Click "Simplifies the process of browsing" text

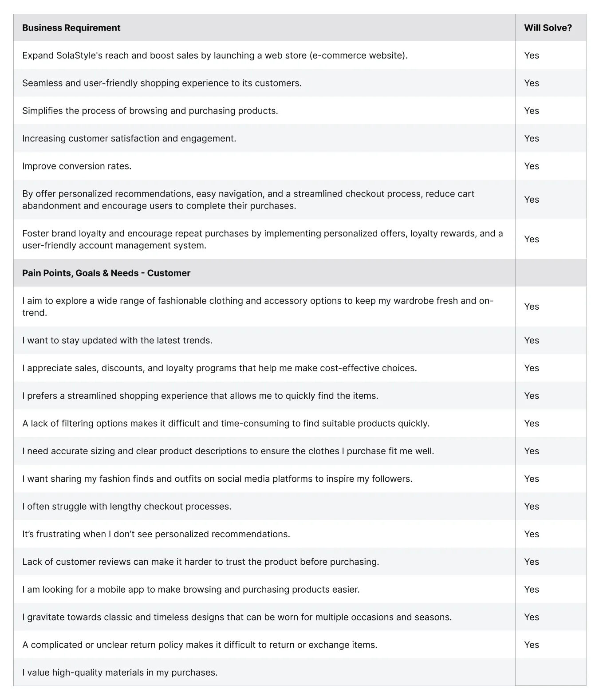point(150,111)
